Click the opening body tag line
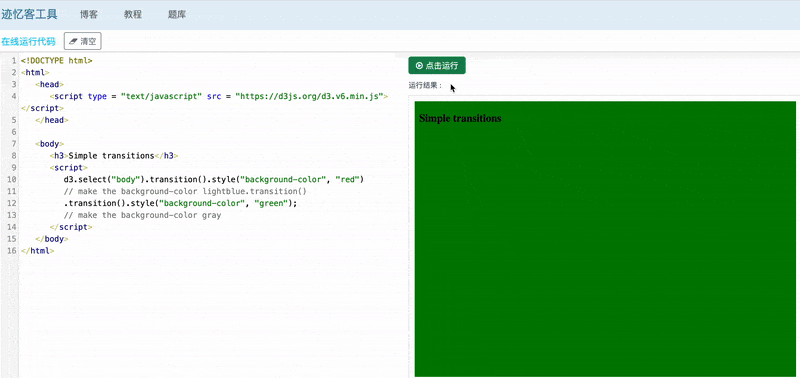The width and height of the screenshot is (800, 378). click(x=49, y=144)
